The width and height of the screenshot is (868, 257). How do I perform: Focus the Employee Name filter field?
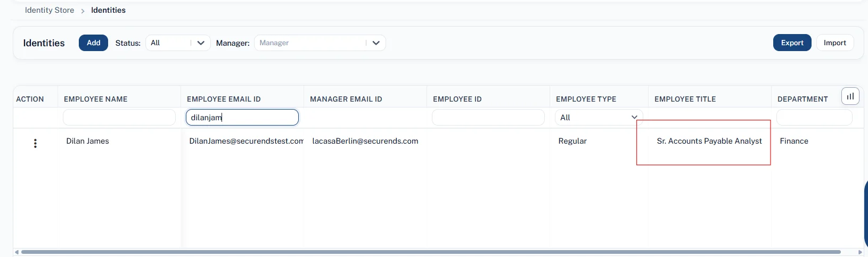pyautogui.click(x=119, y=118)
